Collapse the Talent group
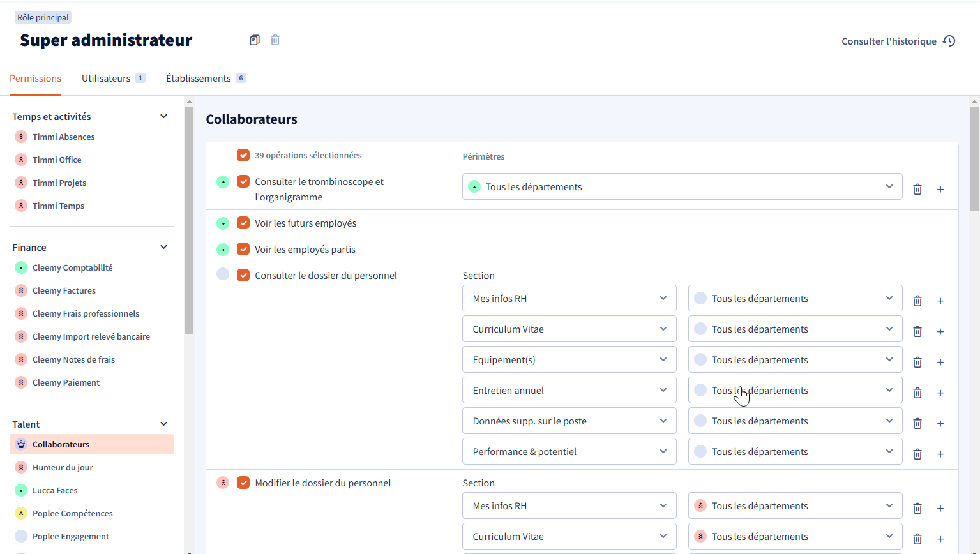Screen dimensions: 980x554 pos(163,424)
